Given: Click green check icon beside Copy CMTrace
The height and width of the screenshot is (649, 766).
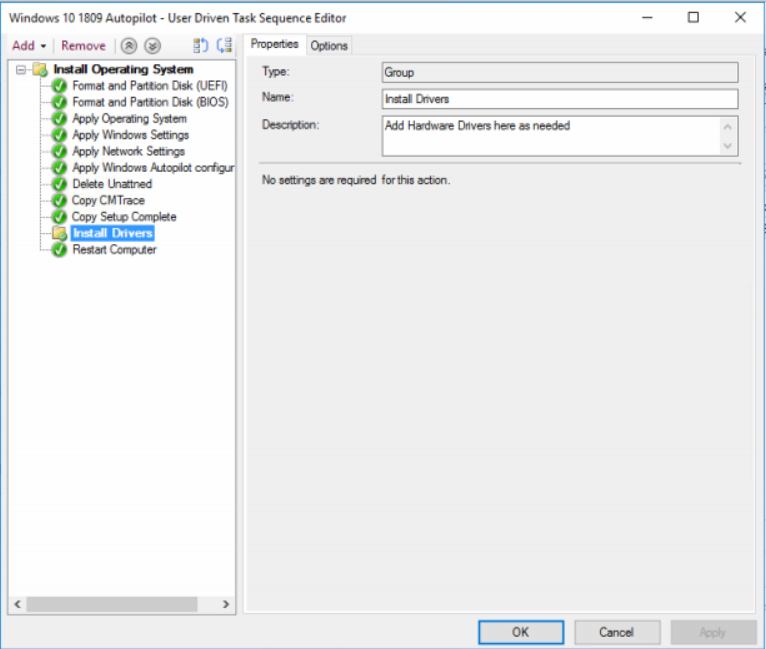Looking at the screenshot, I should click(x=59, y=201).
